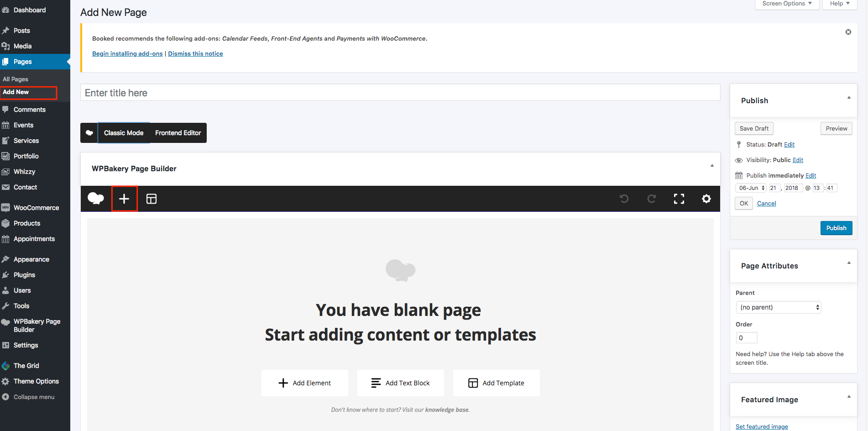Open the Pages menu in sidebar
Screen dimensions: 868x431
coord(23,62)
